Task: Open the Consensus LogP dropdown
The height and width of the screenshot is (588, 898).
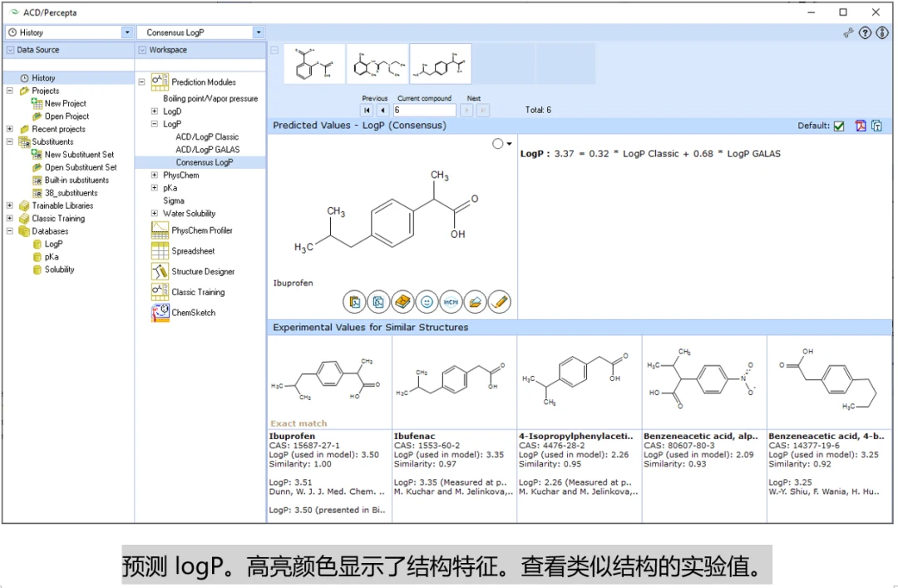Action: [259, 32]
